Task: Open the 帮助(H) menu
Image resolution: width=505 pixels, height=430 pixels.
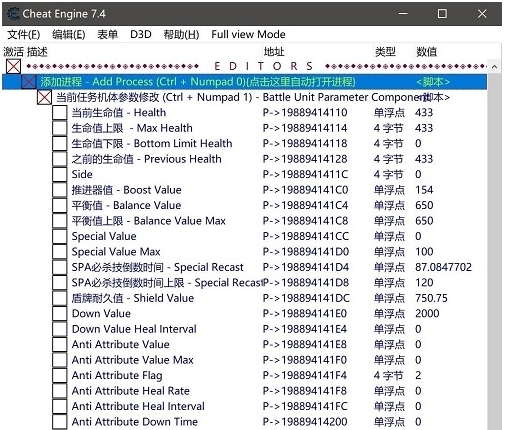Action: pyautogui.click(x=181, y=34)
